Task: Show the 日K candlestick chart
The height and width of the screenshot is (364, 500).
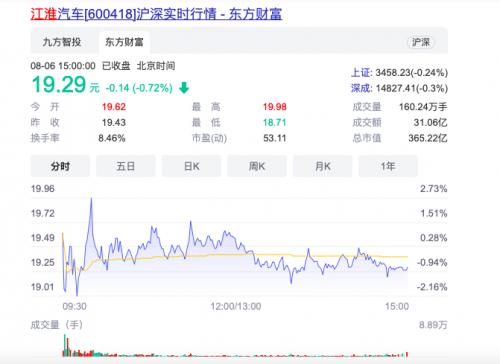Action: point(191,166)
